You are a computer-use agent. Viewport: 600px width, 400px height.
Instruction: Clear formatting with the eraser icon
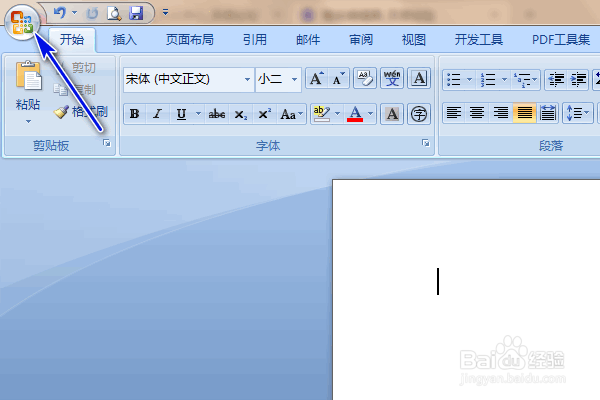pyautogui.click(x=365, y=78)
